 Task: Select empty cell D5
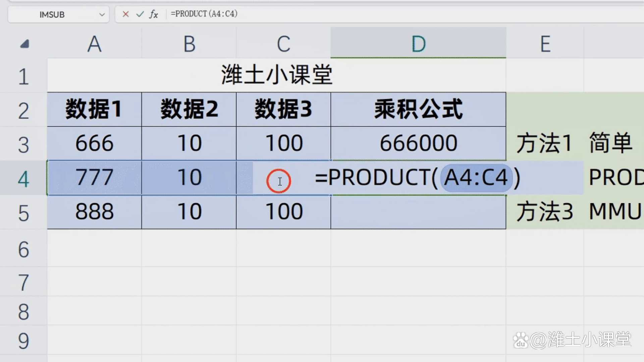418,212
